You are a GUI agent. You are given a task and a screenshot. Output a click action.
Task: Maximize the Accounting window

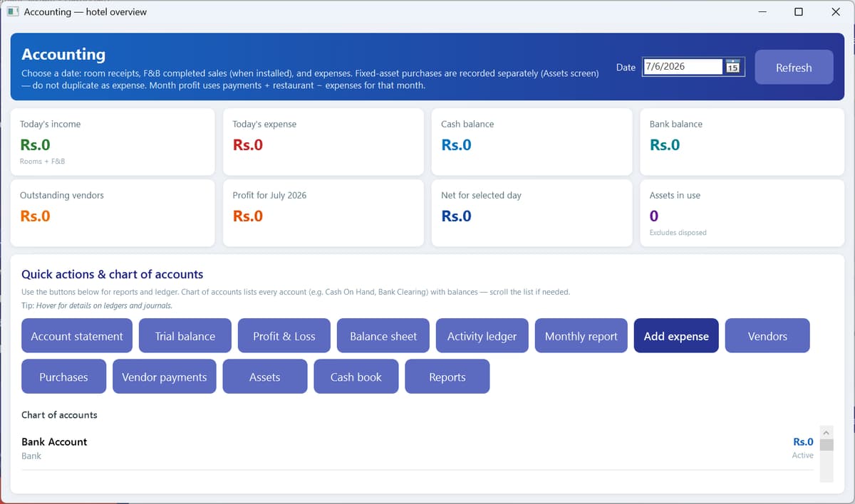[x=798, y=11]
